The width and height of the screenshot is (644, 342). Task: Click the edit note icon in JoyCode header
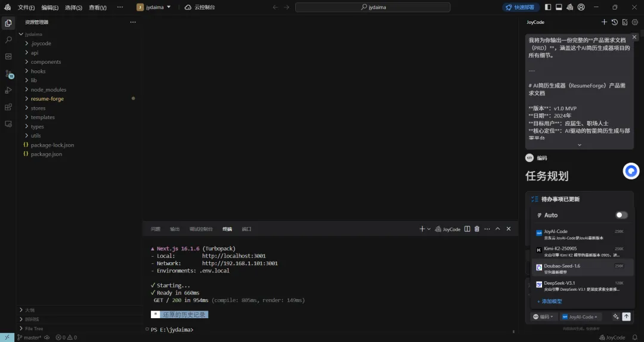(x=625, y=22)
